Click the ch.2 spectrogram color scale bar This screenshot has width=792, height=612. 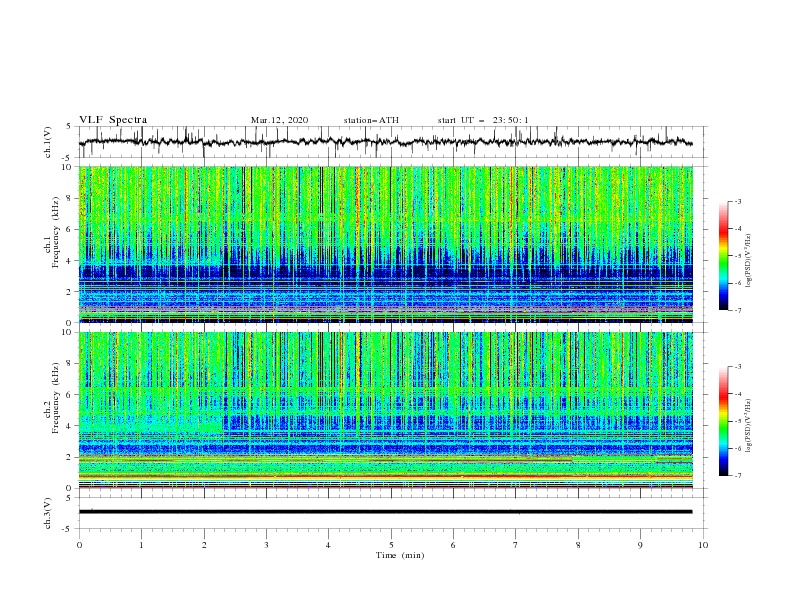click(x=723, y=421)
